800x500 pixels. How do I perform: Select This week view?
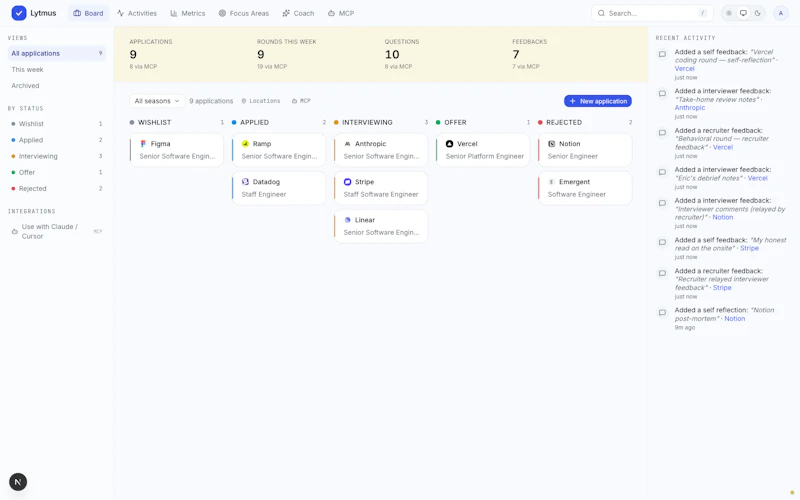tap(57, 69)
